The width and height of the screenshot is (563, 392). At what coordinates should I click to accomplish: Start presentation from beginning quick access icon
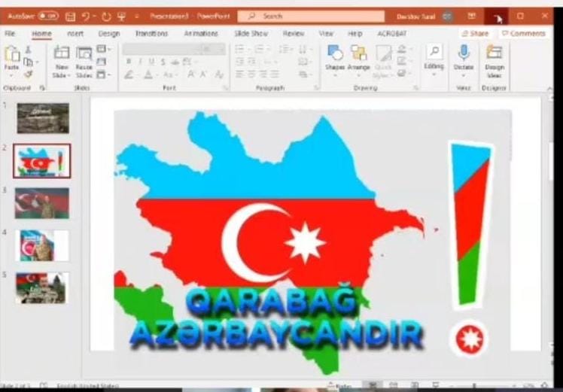tap(122, 17)
